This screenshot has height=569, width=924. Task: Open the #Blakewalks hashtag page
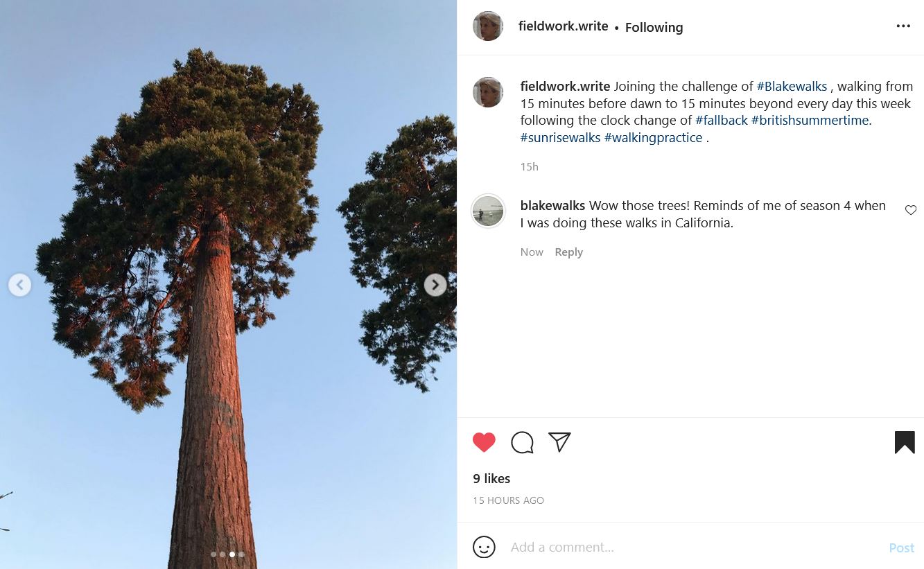[x=792, y=86]
